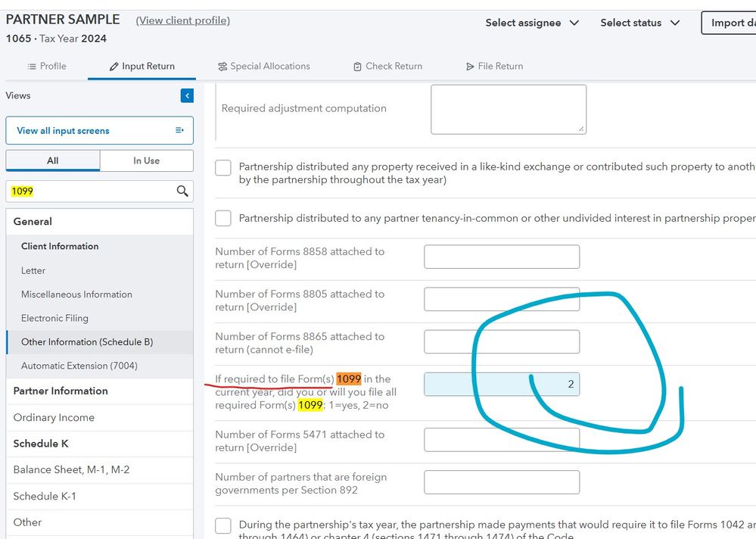The width and height of the screenshot is (756, 539).
Task: Tick the tenancy-in-common interest checkbox
Action: [x=223, y=219]
